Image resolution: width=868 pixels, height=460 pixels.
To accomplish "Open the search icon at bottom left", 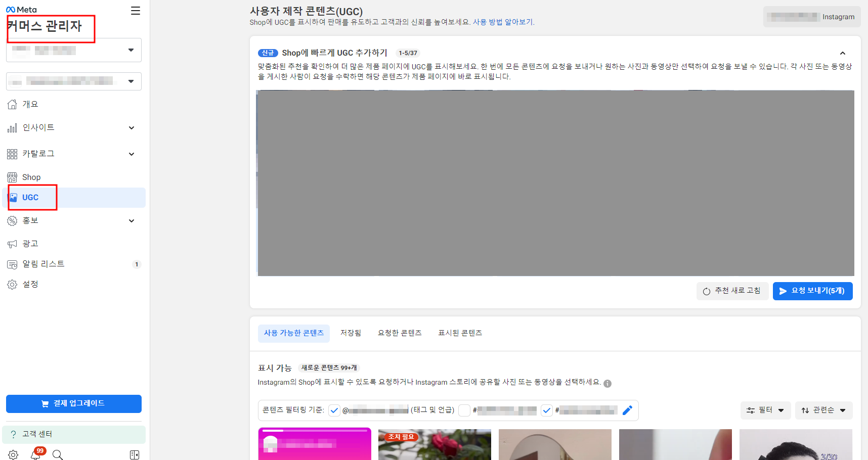I will (x=58, y=454).
